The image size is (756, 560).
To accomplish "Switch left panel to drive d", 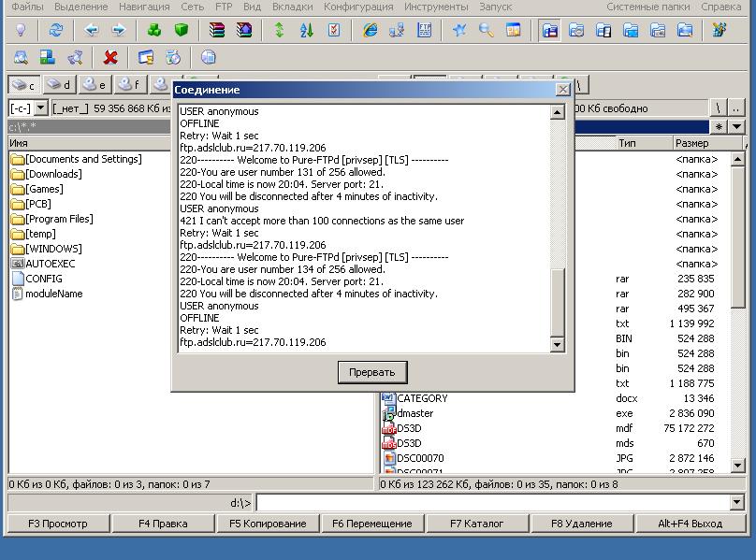I will tap(59, 85).
